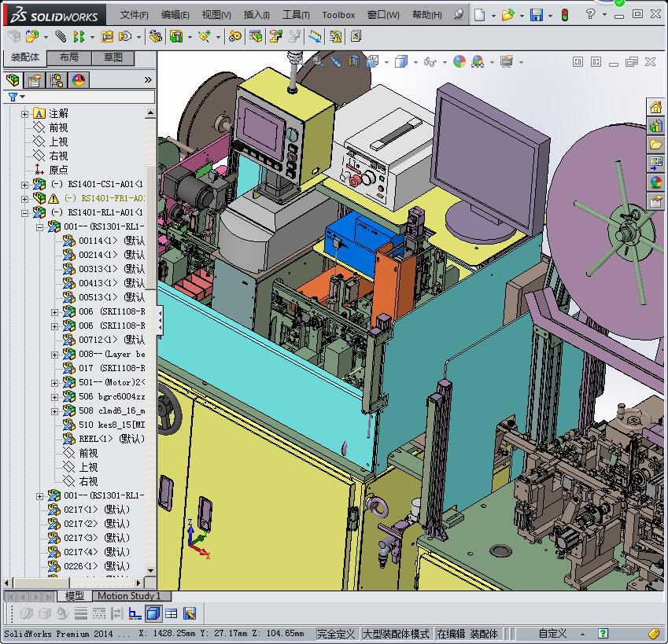The width and height of the screenshot is (668, 644).
Task: Click the status bar help question icon
Action: (603, 633)
